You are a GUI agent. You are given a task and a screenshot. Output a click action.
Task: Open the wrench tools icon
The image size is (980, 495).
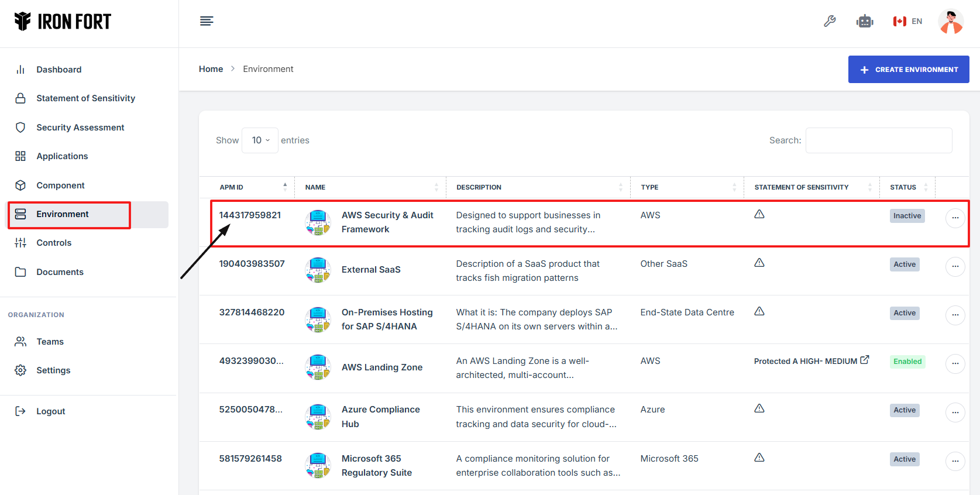pyautogui.click(x=830, y=22)
